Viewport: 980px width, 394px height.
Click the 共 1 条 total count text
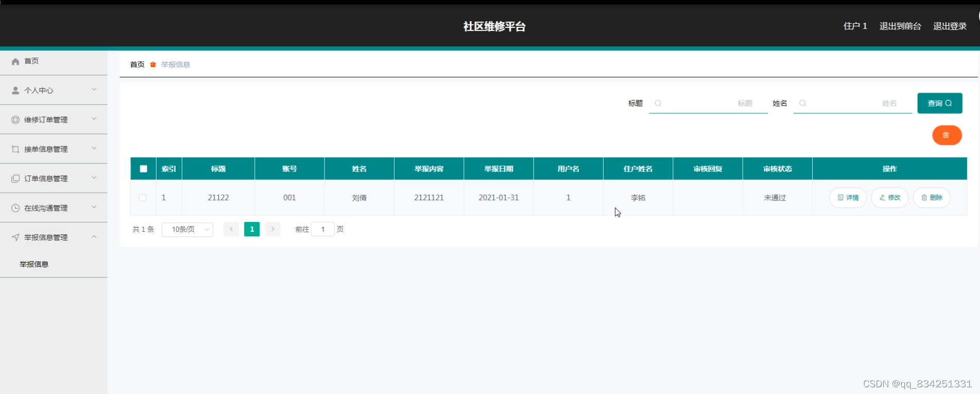[x=143, y=229]
